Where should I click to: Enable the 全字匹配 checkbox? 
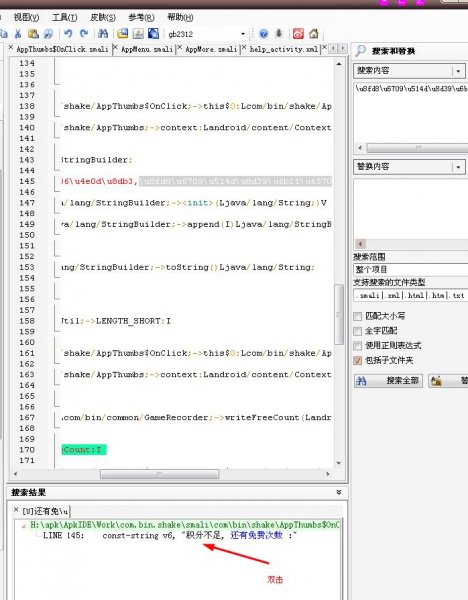pos(357,331)
